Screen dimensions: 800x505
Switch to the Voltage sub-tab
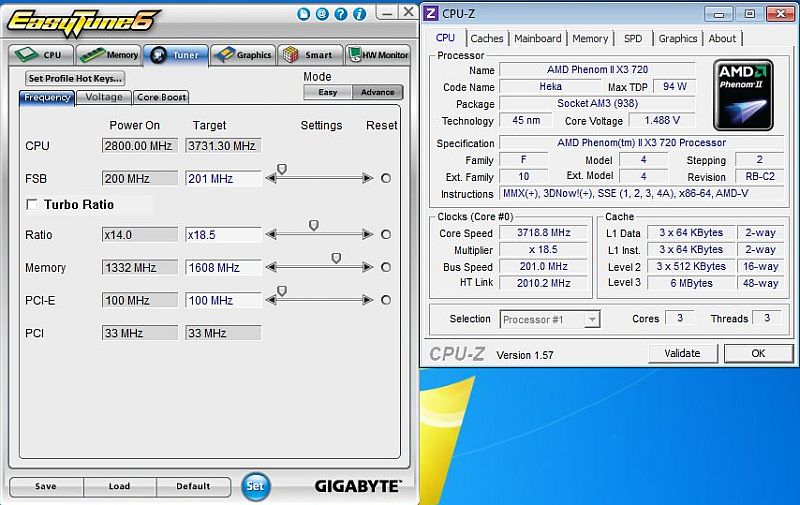[104, 97]
